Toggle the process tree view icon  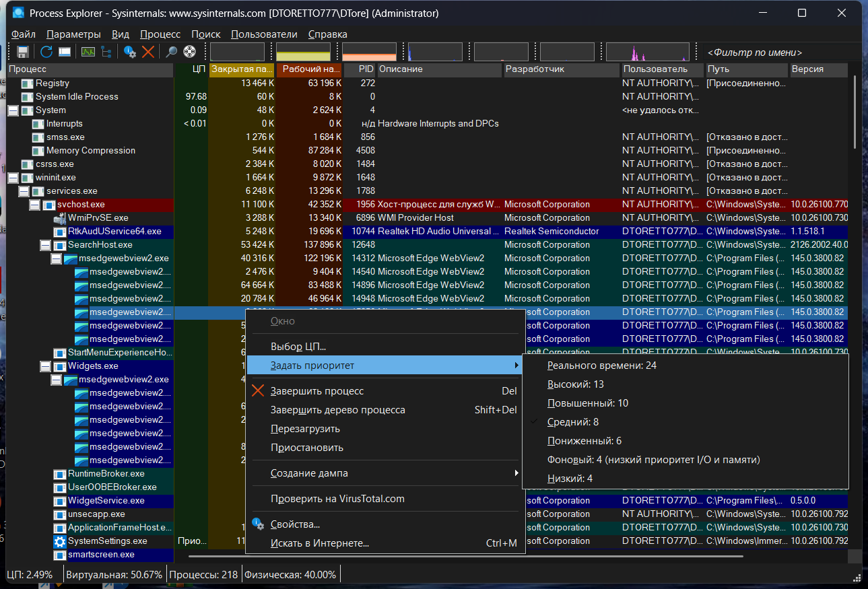point(106,52)
